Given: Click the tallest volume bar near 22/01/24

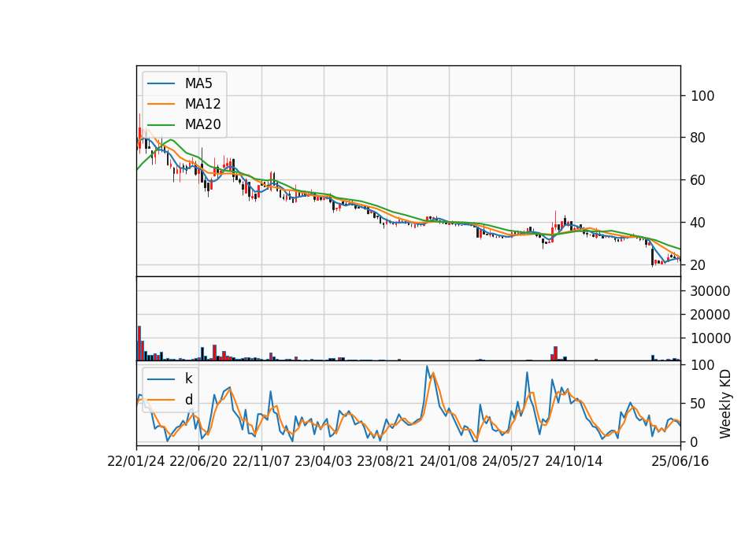Looking at the screenshot, I should (139, 343).
